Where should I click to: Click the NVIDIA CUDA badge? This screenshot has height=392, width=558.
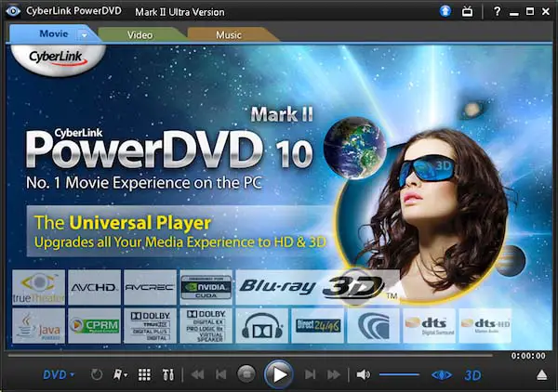(x=206, y=287)
